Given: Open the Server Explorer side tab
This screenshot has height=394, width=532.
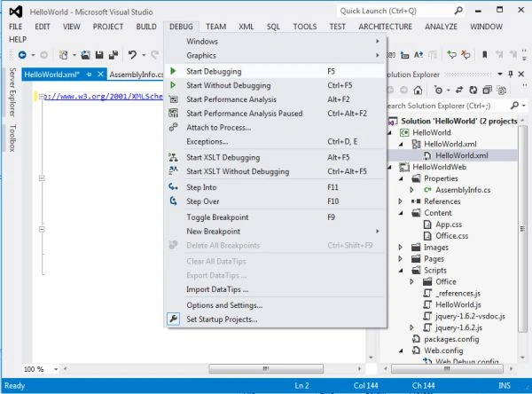Looking at the screenshot, I should pos(12,92).
